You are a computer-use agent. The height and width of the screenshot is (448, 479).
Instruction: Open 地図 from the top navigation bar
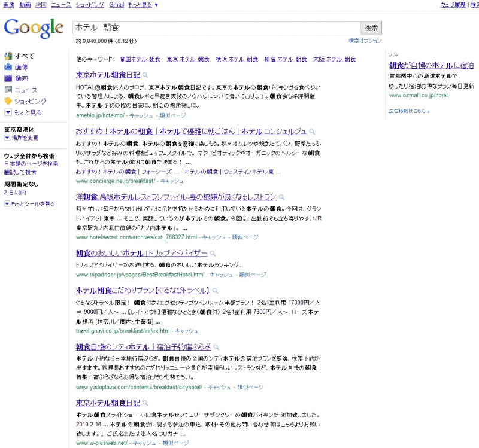pyautogui.click(x=41, y=4)
